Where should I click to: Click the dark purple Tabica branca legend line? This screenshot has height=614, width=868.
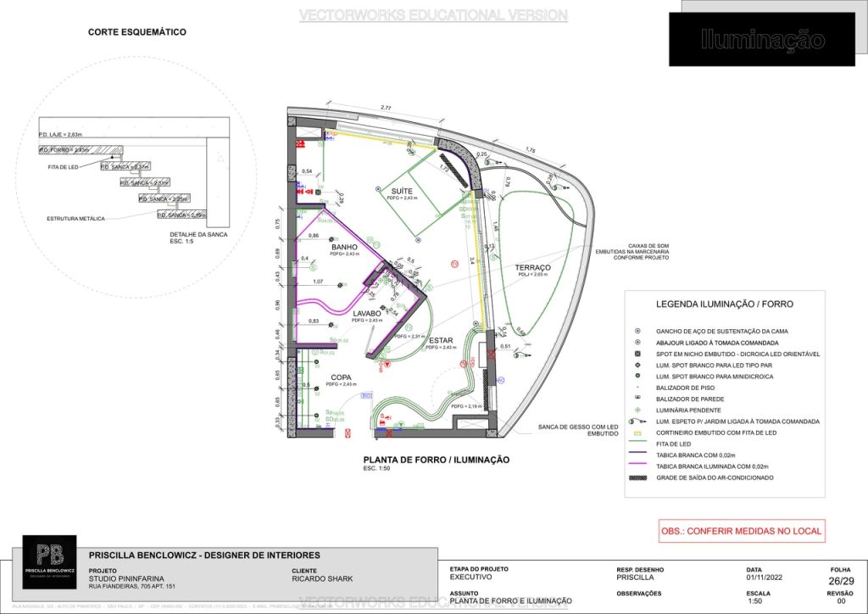coord(637,453)
